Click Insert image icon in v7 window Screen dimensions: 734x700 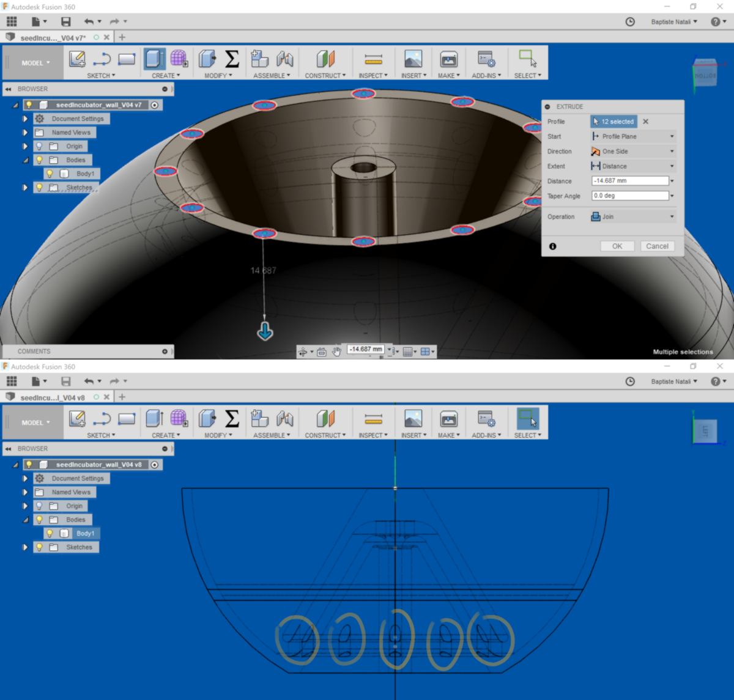413,59
